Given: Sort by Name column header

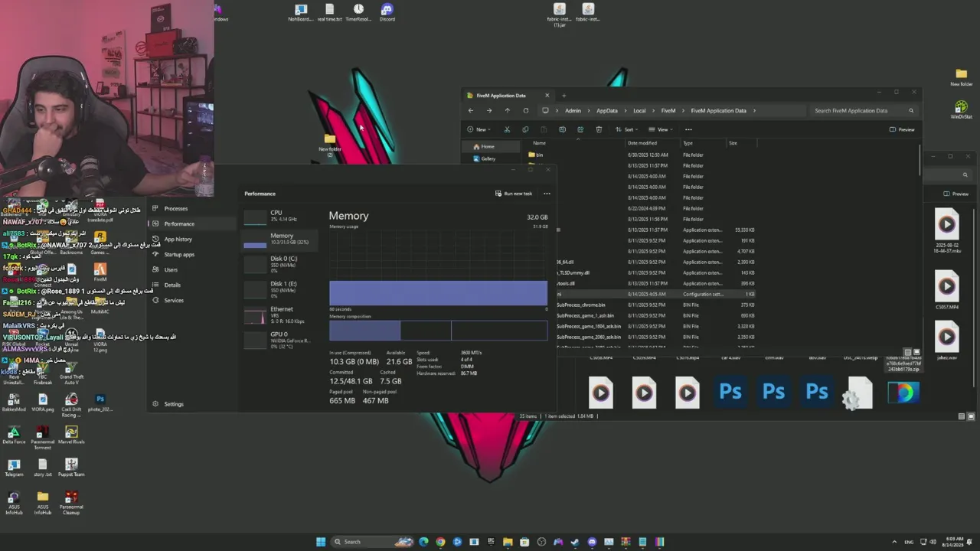Looking at the screenshot, I should [x=577, y=143].
